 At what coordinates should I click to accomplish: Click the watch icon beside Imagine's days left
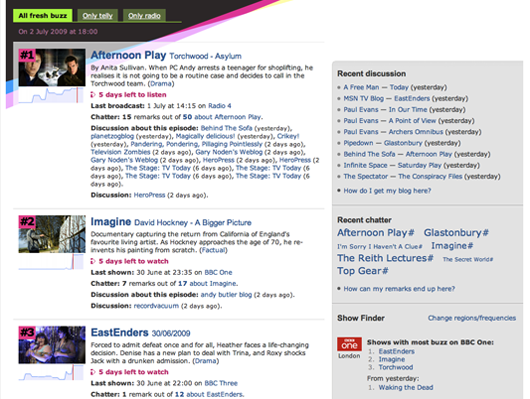point(93,261)
